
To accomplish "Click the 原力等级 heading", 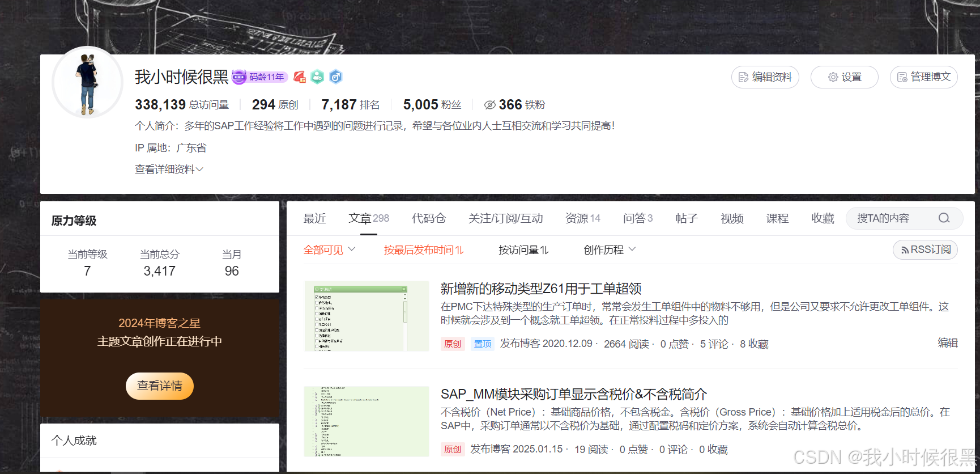I will [x=74, y=221].
